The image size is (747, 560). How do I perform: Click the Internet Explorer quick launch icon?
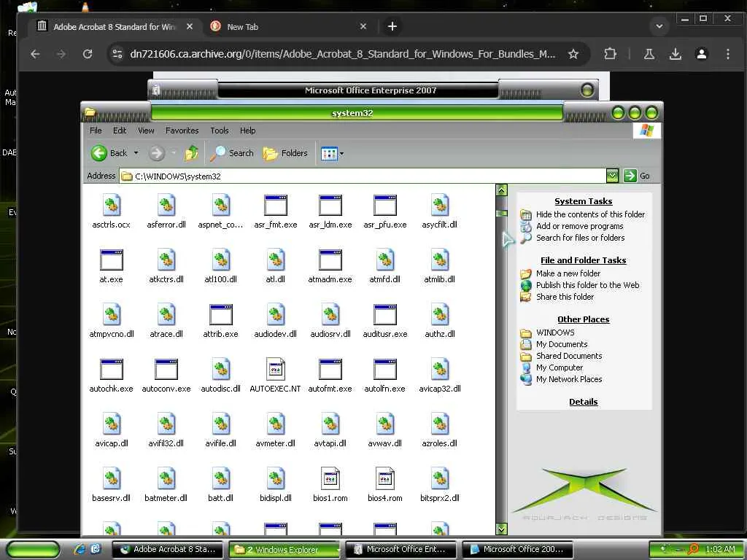pos(80,549)
